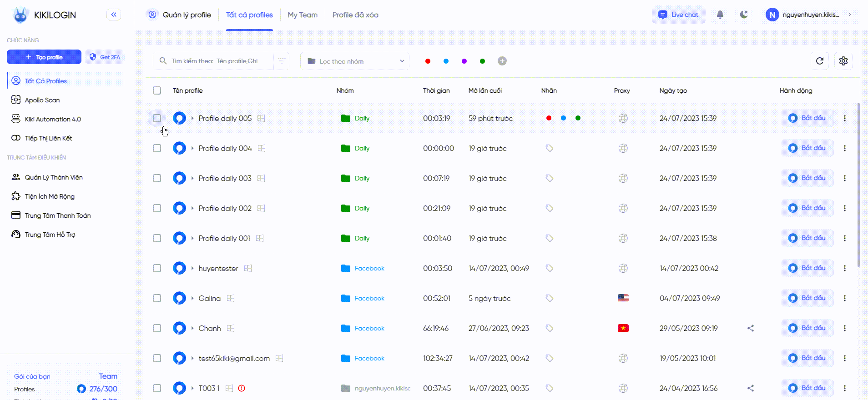
Task: Click the notification bell icon
Action: [720, 15]
